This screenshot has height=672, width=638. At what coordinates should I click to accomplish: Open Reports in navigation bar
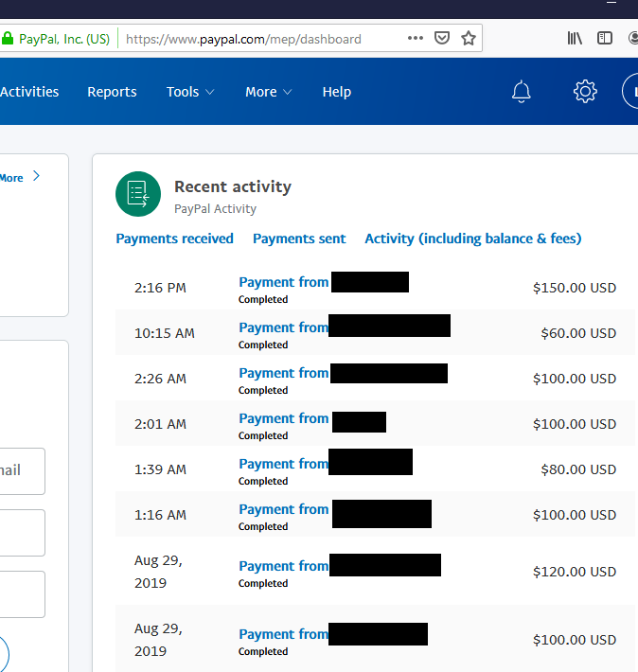[x=112, y=92]
